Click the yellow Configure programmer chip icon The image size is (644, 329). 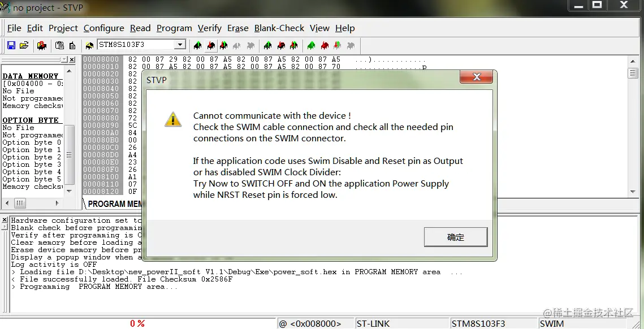point(89,45)
